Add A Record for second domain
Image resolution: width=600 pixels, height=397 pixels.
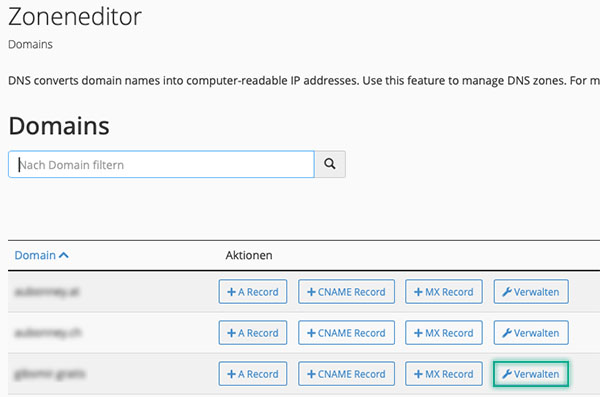253,333
